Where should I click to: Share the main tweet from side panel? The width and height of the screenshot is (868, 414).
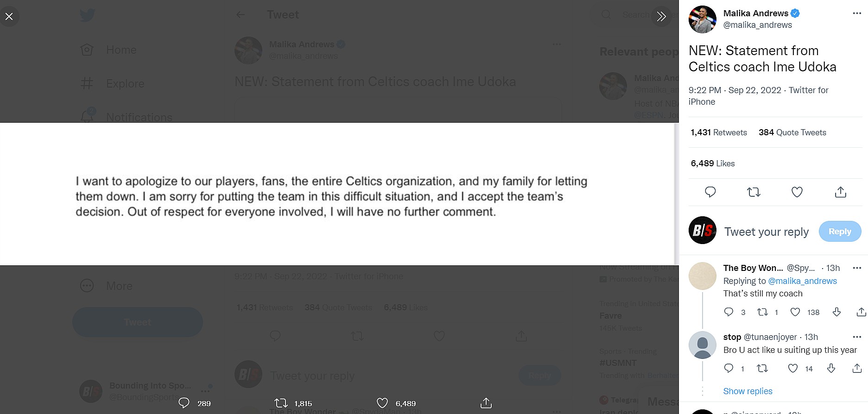click(x=840, y=192)
